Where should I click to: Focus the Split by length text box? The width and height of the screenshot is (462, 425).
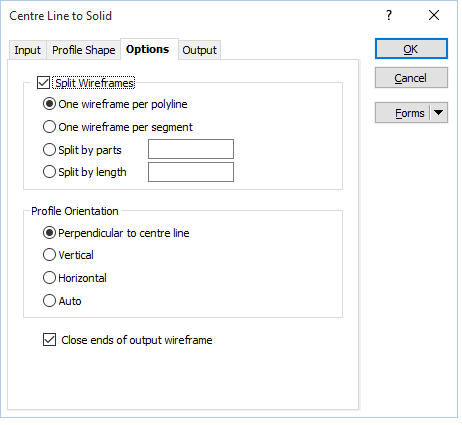coord(191,172)
